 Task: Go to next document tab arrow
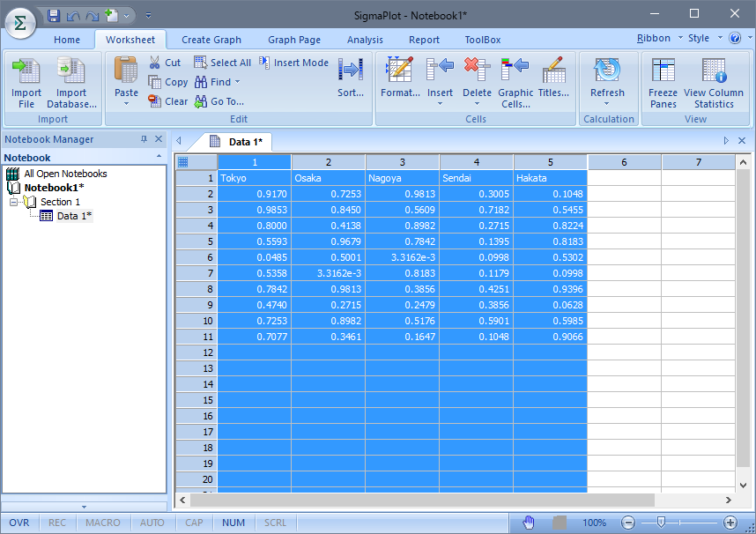pos(726,140)
